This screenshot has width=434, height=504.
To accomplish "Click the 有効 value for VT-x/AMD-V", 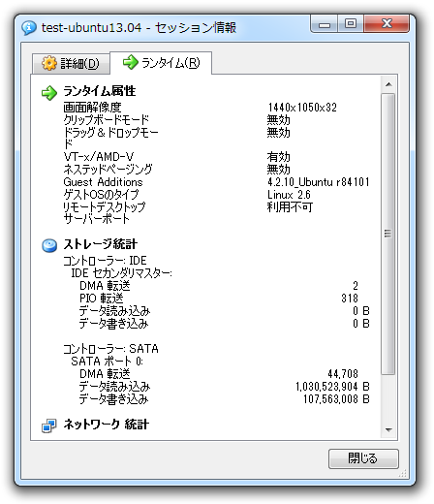I will [278, 157].
